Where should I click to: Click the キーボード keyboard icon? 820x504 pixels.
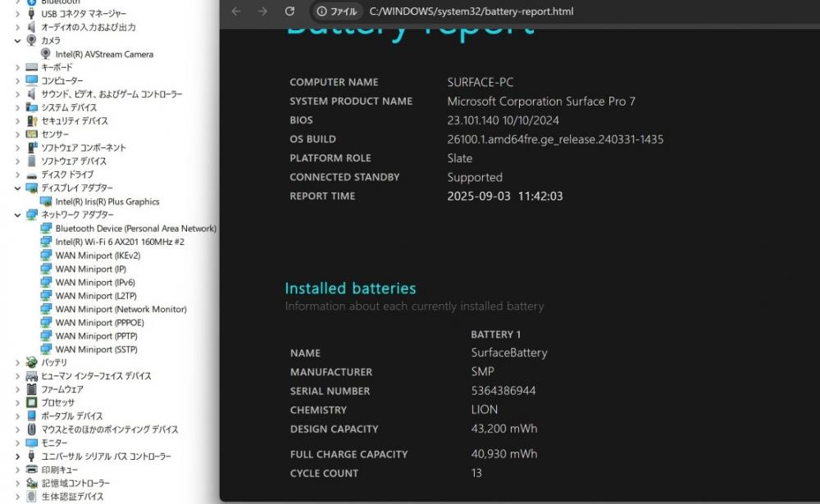coord(31,67)
